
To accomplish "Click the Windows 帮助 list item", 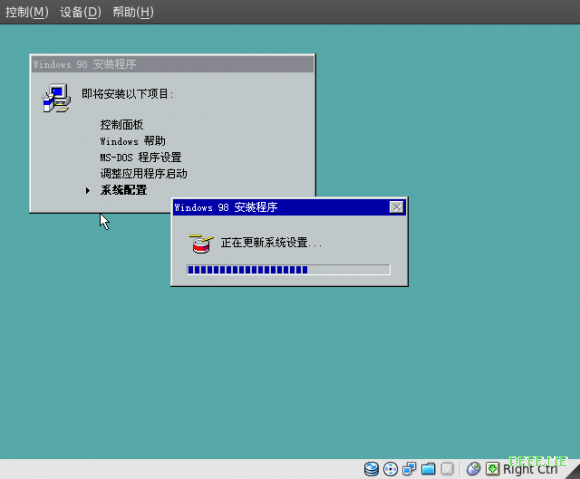I will [x=132, y=141].
